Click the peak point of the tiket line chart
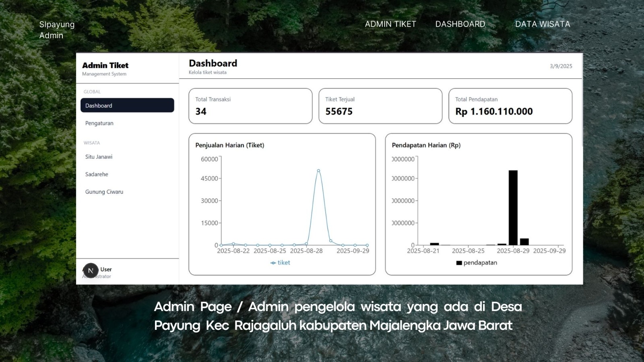 tap(318, 171)
